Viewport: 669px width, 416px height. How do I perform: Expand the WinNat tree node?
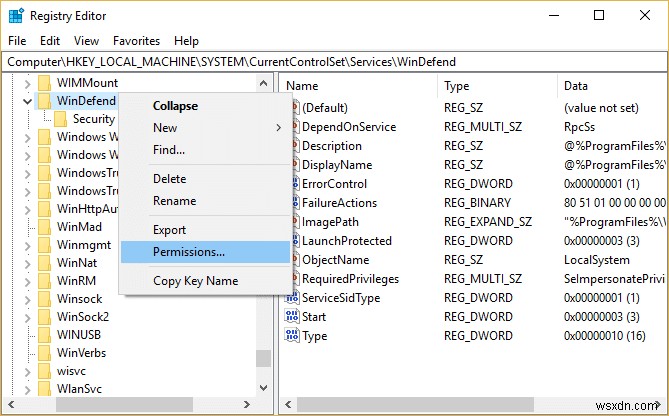28,263
